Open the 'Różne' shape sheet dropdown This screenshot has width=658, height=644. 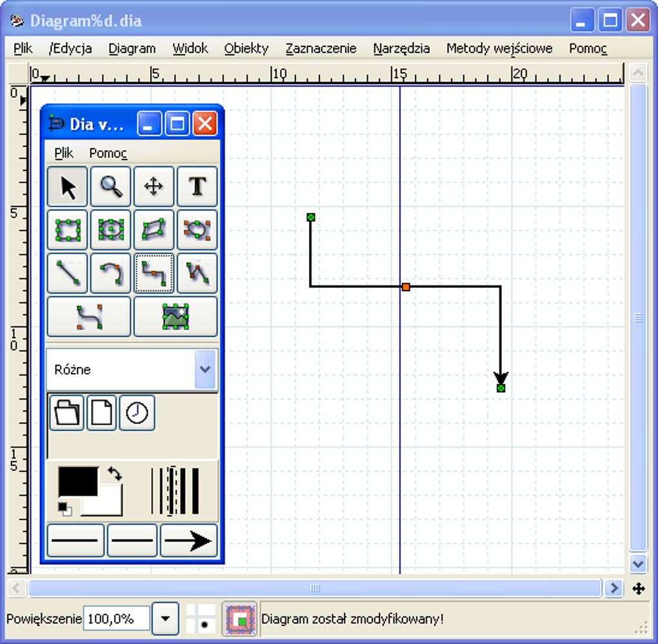tap(132, 369)
